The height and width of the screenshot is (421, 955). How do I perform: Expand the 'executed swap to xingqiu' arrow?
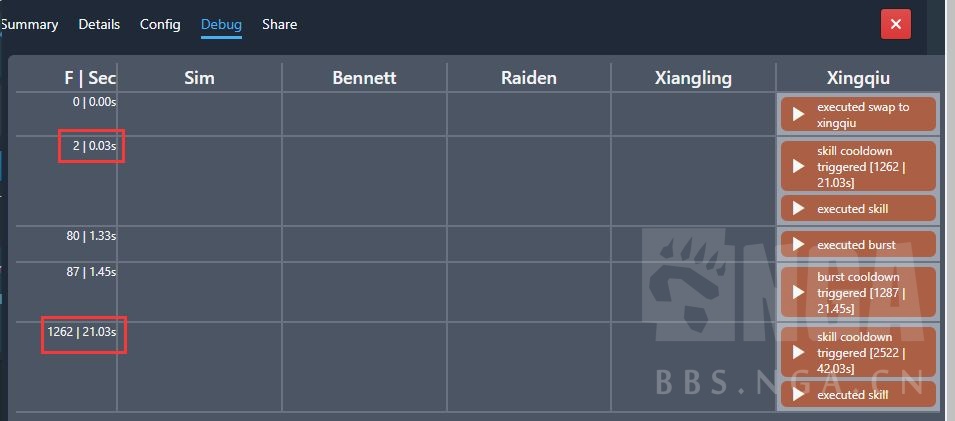click(x=798, y=114)
